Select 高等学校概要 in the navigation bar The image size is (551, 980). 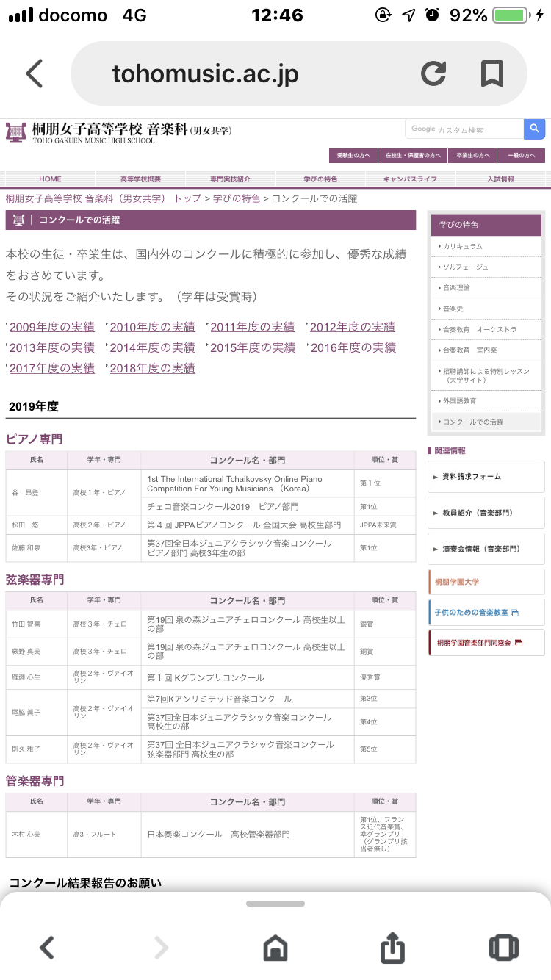tap(140, 179)
